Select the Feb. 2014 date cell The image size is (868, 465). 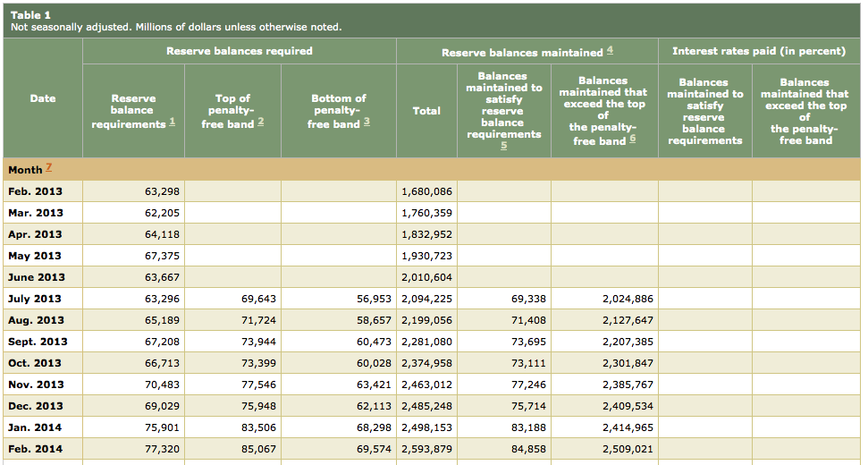click(43, 449)
